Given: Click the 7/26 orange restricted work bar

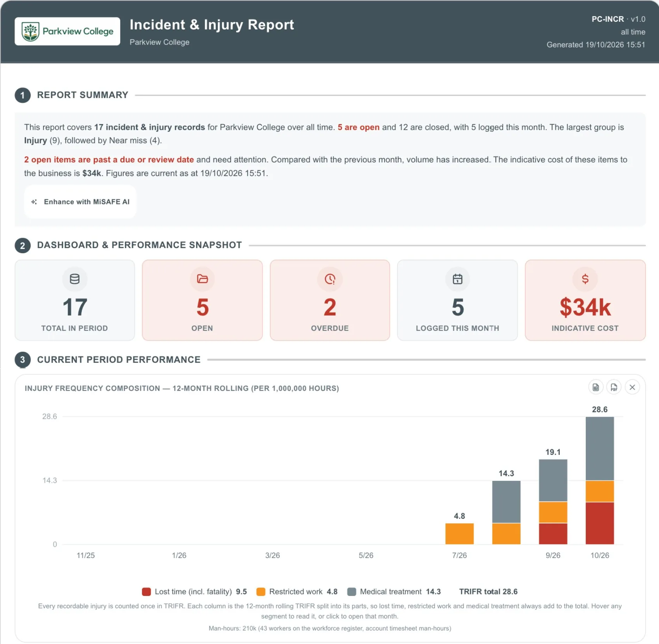Looking at the screenshot, I should (x=459, y=534).
